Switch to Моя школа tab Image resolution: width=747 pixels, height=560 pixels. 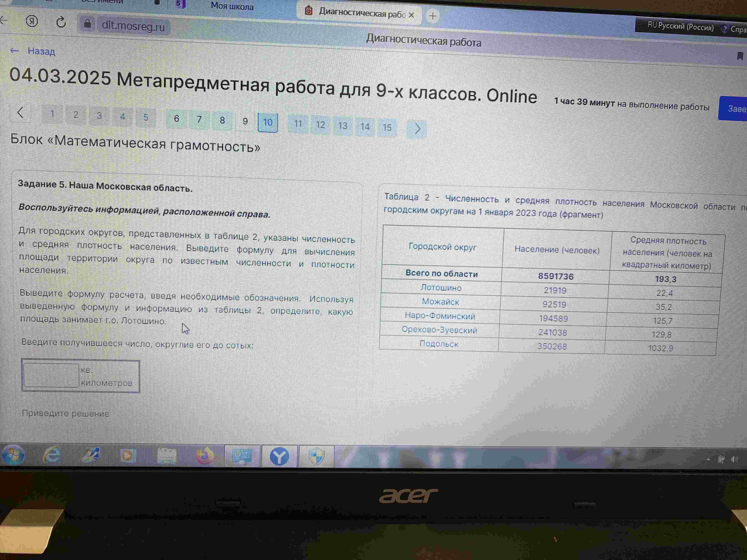click(x=232, y=6)
